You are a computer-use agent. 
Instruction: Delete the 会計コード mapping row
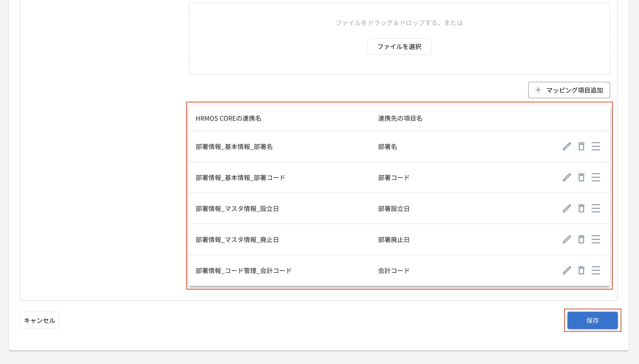(x=581, y=270)
